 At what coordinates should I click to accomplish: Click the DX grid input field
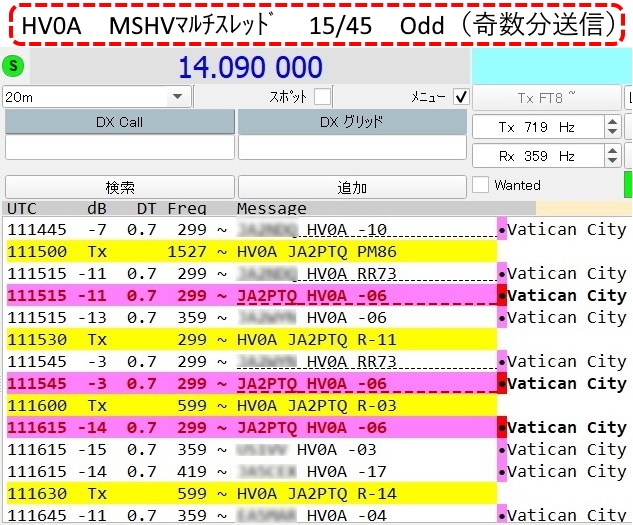(x=352, y=147)
